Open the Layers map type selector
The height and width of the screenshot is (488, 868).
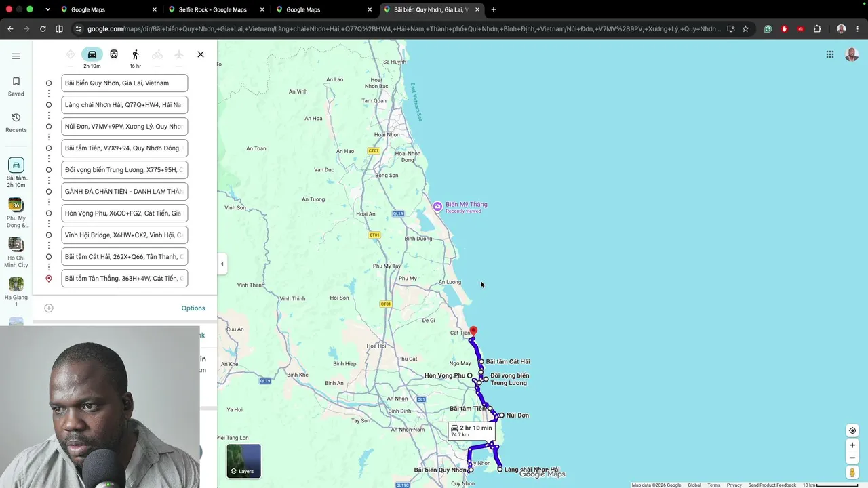coord(243,461)
